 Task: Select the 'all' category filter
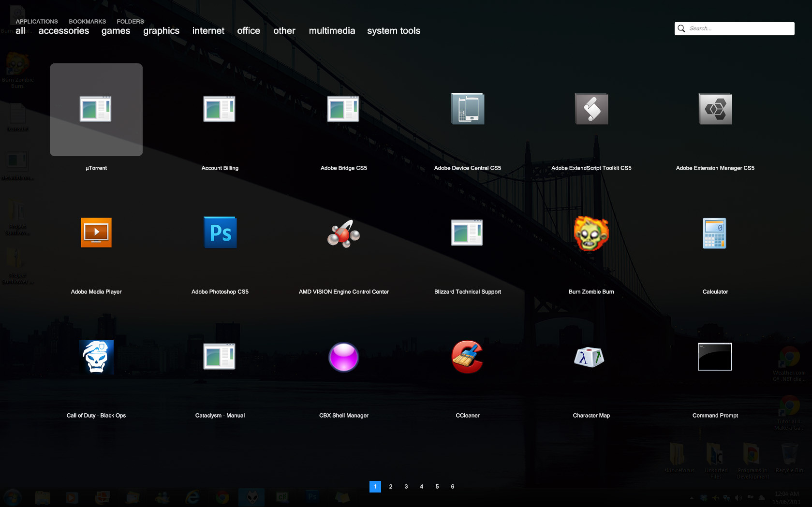[20, 31]
